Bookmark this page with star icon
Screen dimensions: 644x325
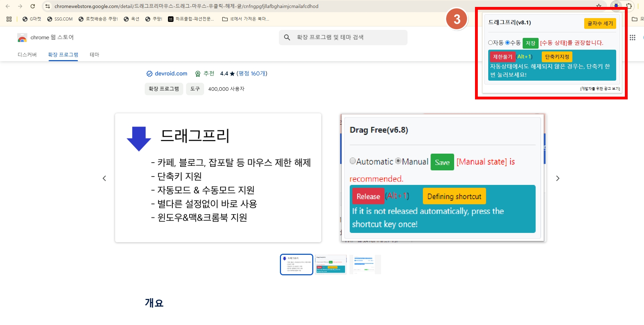coord(599,6)
